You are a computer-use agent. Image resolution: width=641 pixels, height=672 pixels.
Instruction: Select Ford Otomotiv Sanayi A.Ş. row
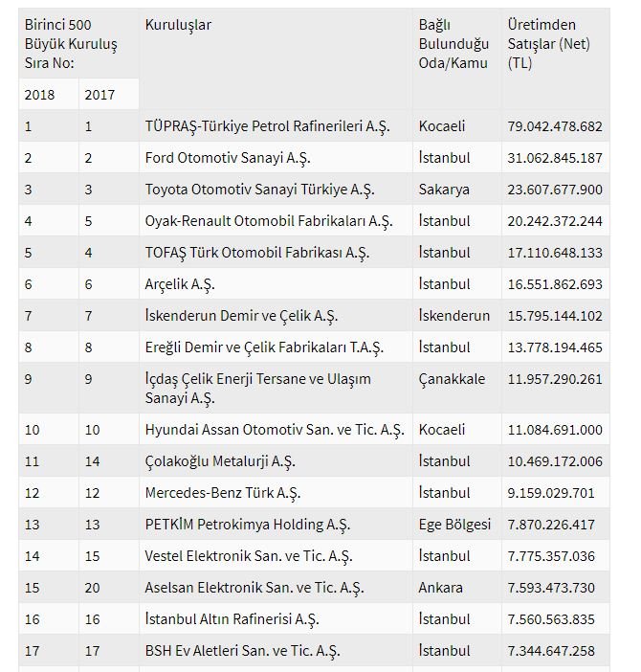click(228, 158)
